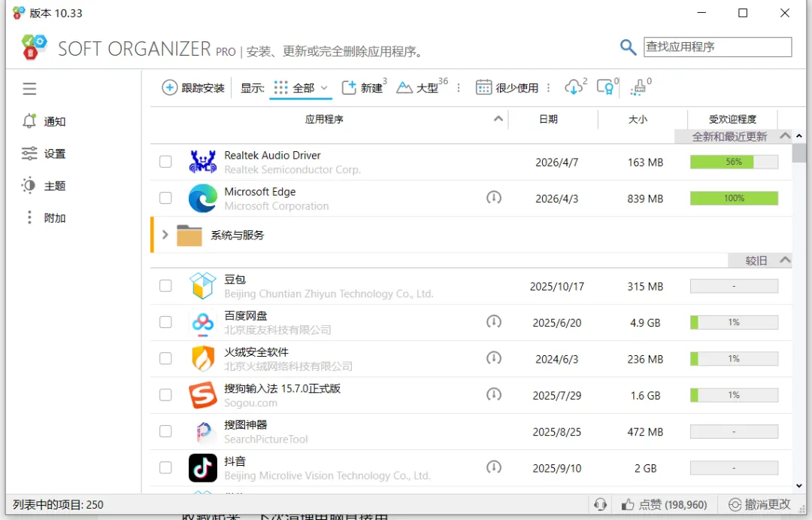The width and height of the screenshot is (812, 520).
Task: Click update indicator for 火绒安全软件
Action: click(x=494, y=358)
